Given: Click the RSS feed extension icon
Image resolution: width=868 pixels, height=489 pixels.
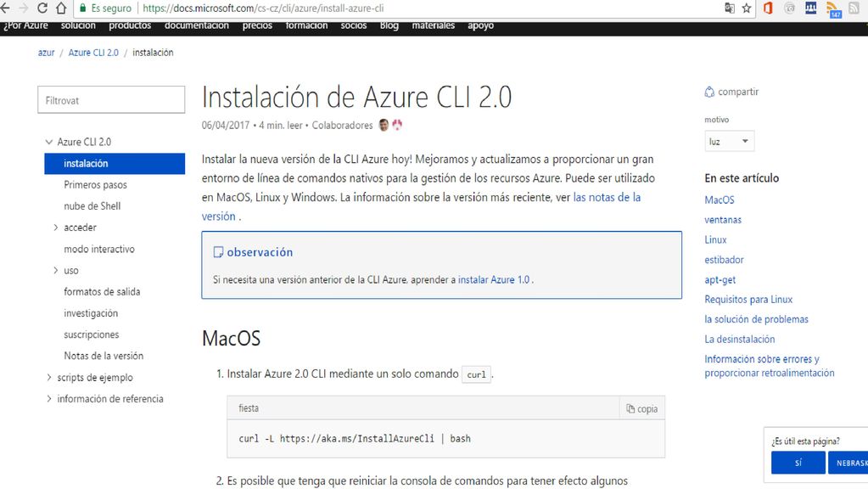Looking at the screenshot, I should 832,9.
